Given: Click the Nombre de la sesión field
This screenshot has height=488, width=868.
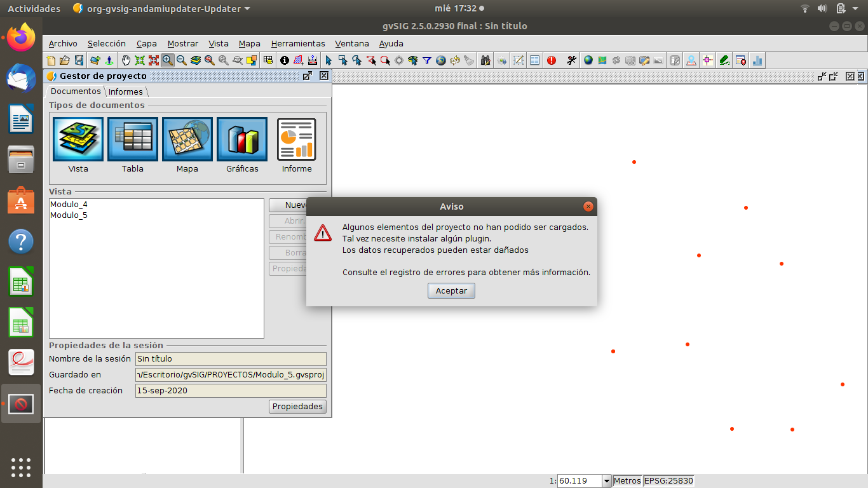Looking at the screenshot, I should pos(231,359).
